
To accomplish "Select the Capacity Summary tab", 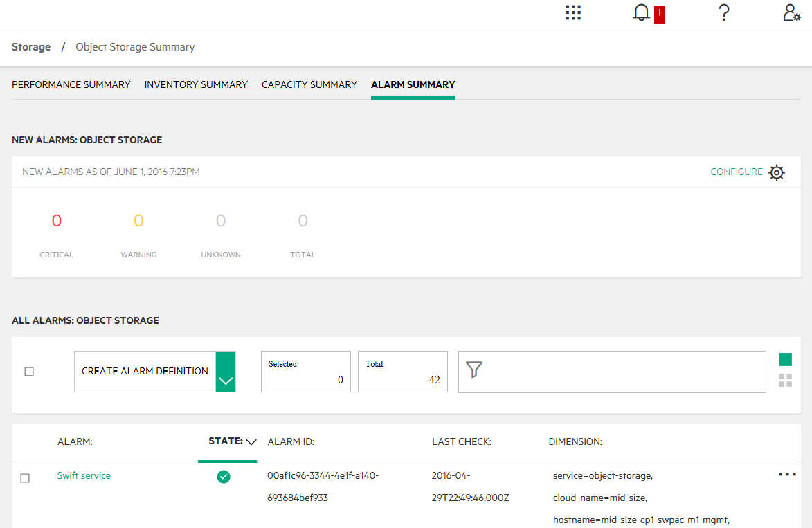I will (309, 84).
